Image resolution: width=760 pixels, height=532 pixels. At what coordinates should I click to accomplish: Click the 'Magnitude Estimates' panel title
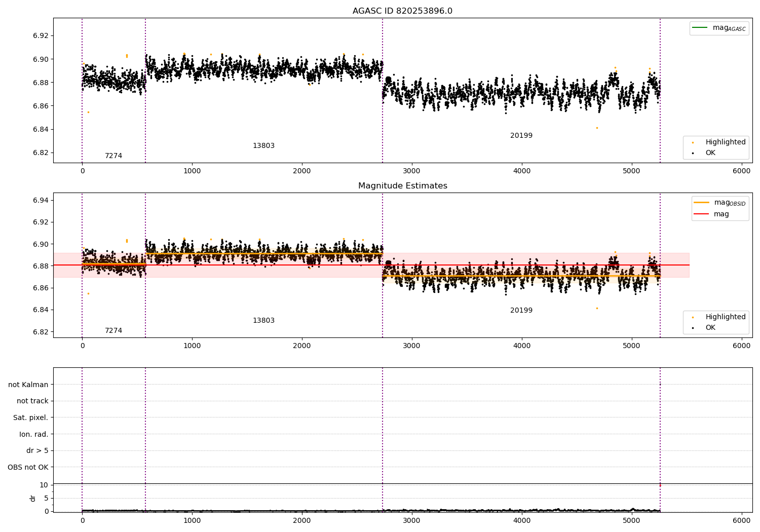coord(402,186)
